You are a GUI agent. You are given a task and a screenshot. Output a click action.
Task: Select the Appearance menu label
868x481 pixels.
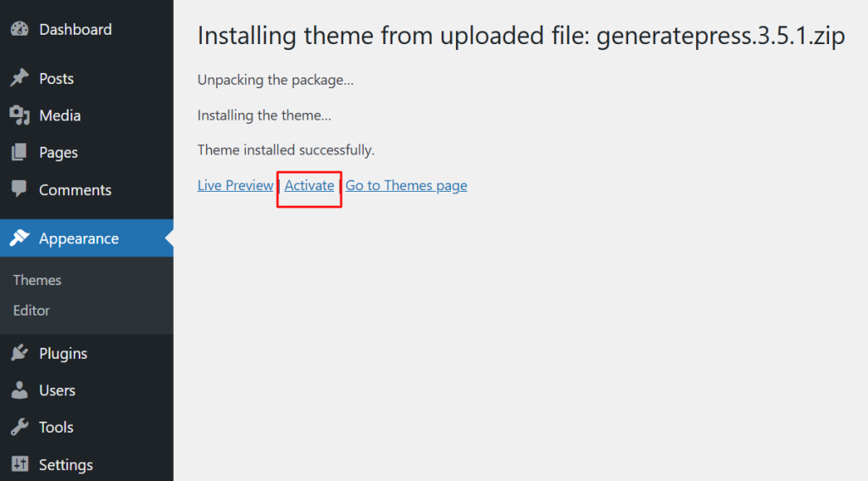tap(78, 238)
